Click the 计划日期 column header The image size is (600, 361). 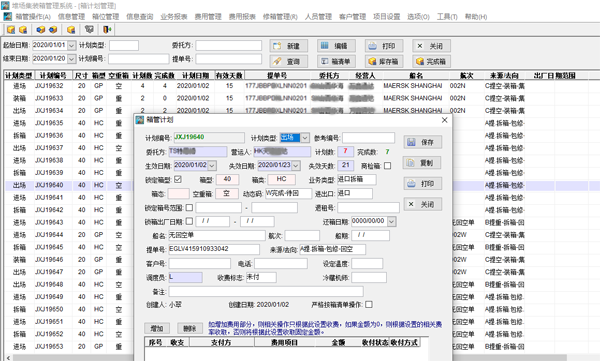195,75
